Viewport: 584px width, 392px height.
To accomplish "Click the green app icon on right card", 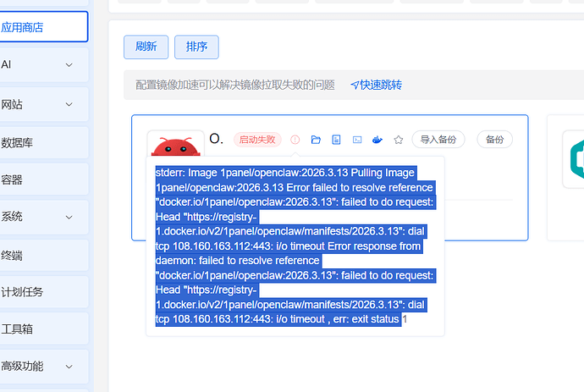I will pyautogui.click(x=577, y=158).
